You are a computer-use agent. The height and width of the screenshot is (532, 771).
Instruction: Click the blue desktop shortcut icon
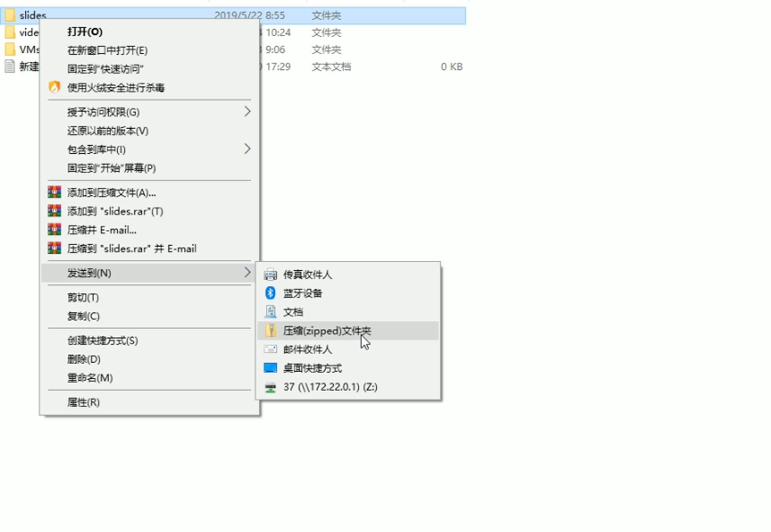[x=270, y=368]
